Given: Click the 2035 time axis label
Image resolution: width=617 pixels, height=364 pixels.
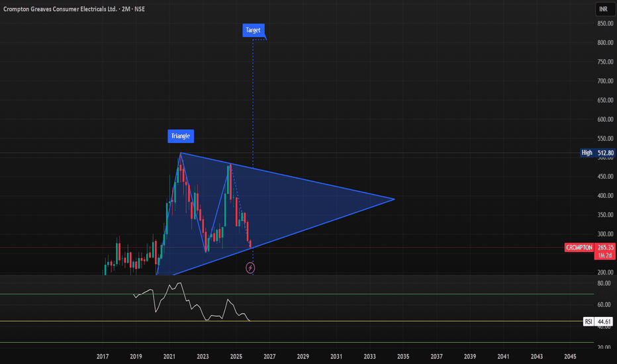Looking at the screenshot, I should 403,357.
